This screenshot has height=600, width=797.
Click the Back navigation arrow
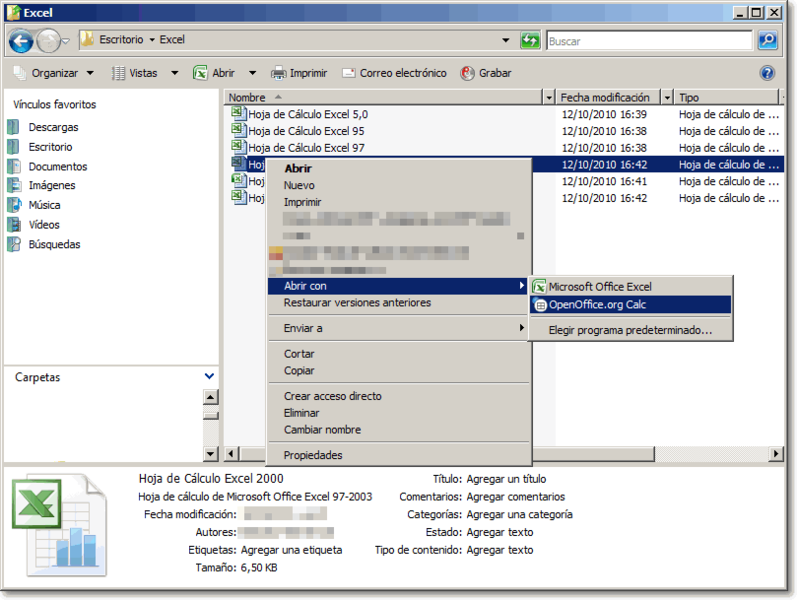coord(21,40)
